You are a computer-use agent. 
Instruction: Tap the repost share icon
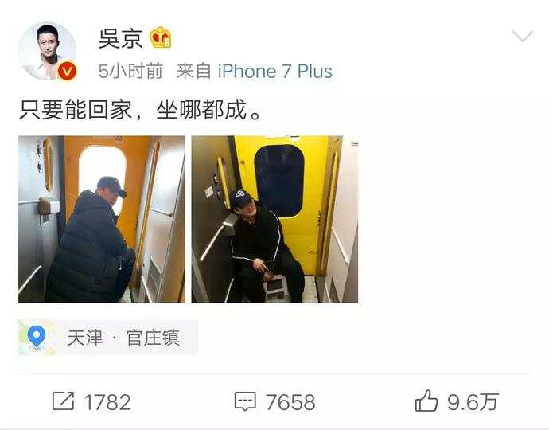(x=63, y=401)
